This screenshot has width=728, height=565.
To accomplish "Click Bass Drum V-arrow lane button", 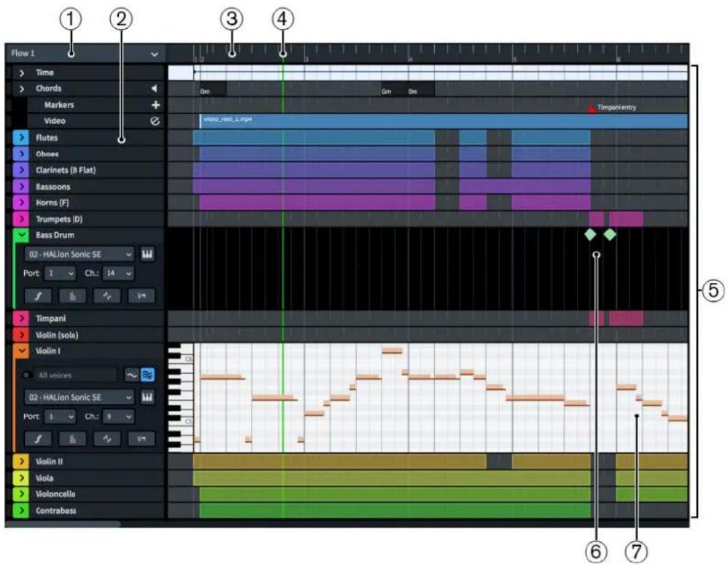I will (141, 296).
